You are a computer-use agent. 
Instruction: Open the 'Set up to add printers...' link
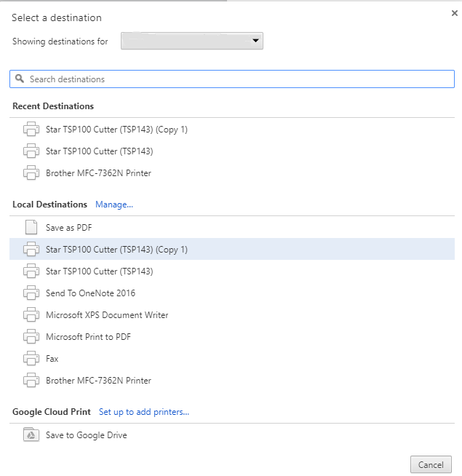pos(144,412)
